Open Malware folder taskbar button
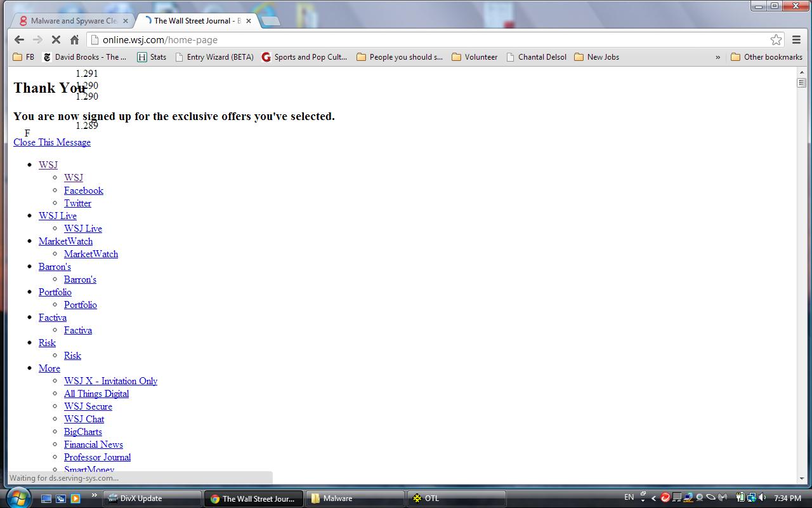812x508 pixels. [355, 498]
